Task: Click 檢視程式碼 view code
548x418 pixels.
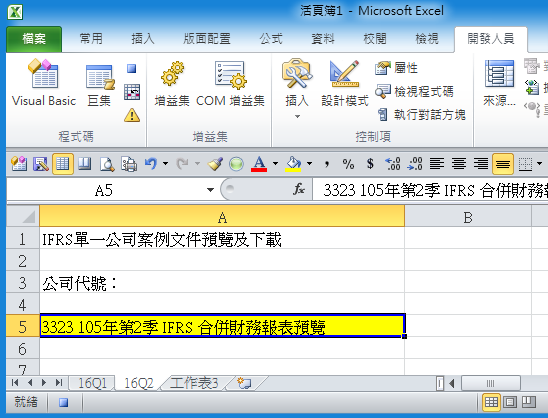Action: pyautogui.click(x=414, y=92)
